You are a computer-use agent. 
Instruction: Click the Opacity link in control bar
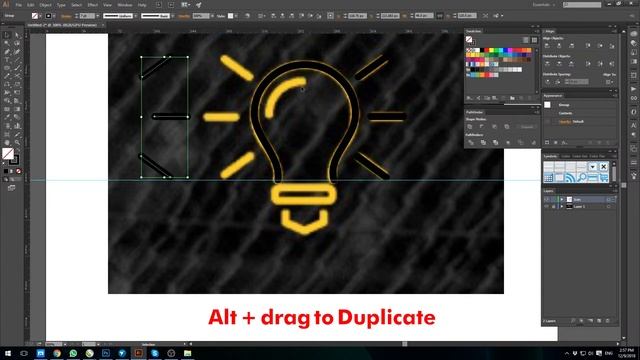tap(183, 16)
